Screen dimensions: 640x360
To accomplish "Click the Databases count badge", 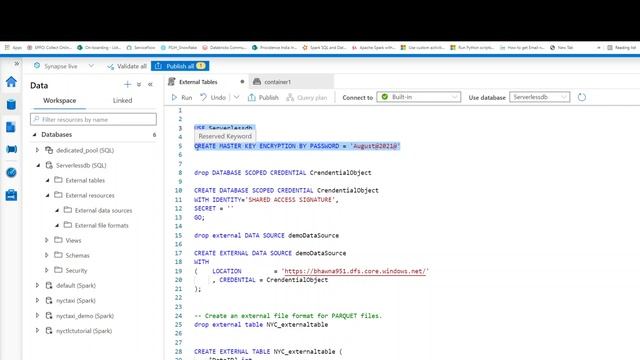I will pyautogui.click(x=154, y=135).
